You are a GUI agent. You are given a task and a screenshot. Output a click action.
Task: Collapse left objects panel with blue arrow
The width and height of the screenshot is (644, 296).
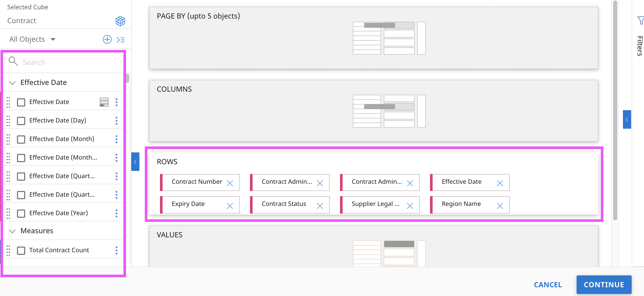click(135, 162)
